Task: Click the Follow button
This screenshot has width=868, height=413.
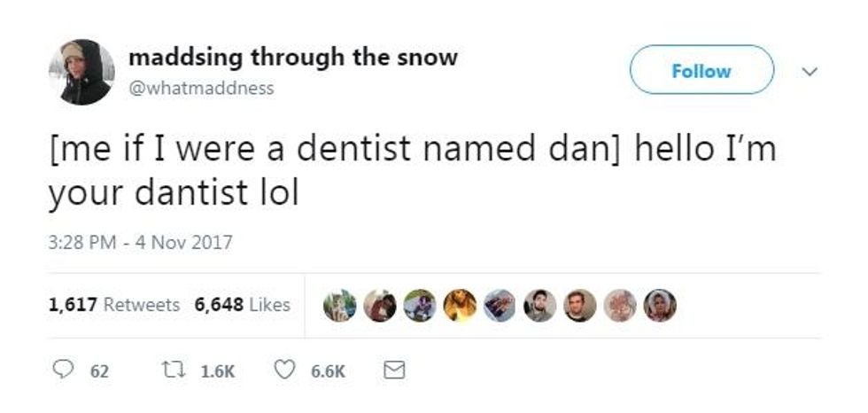Action: pos(701,70)
